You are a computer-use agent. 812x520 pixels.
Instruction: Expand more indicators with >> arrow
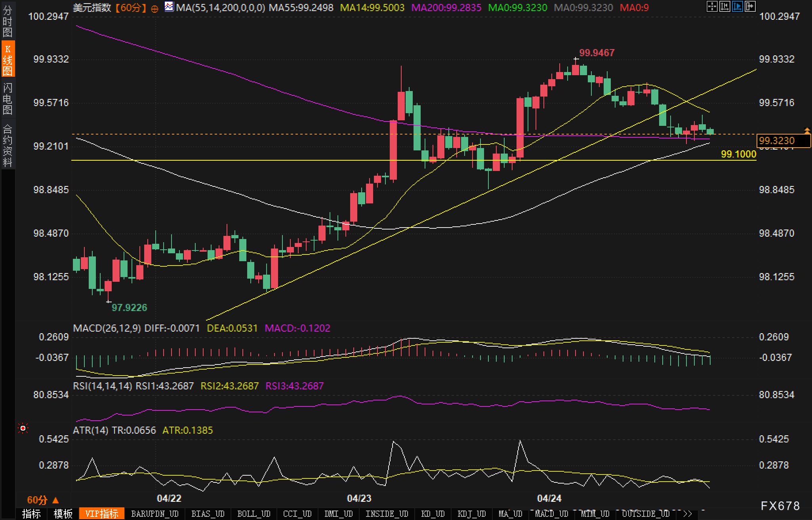click(687, 514)
